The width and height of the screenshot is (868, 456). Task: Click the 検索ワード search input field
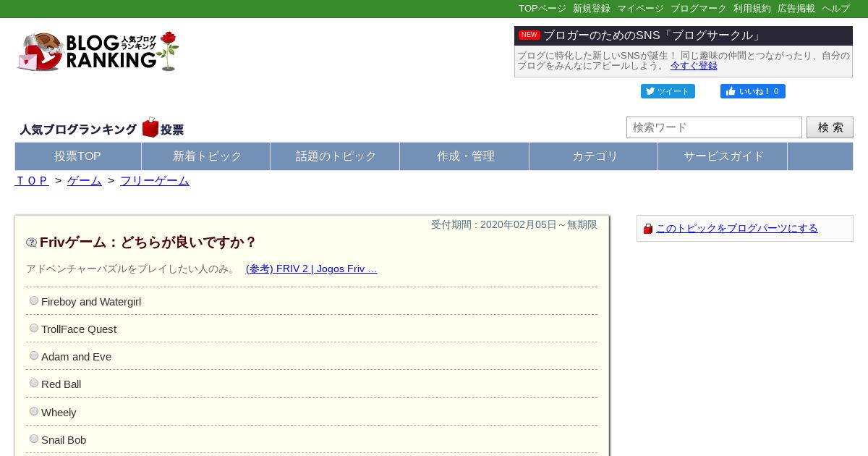click(x=714, y=127)
